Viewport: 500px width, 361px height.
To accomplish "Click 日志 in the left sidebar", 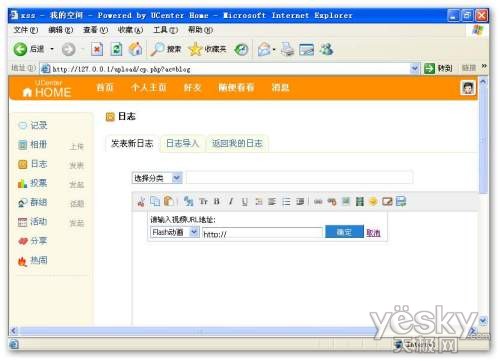I will pos(39,164).
